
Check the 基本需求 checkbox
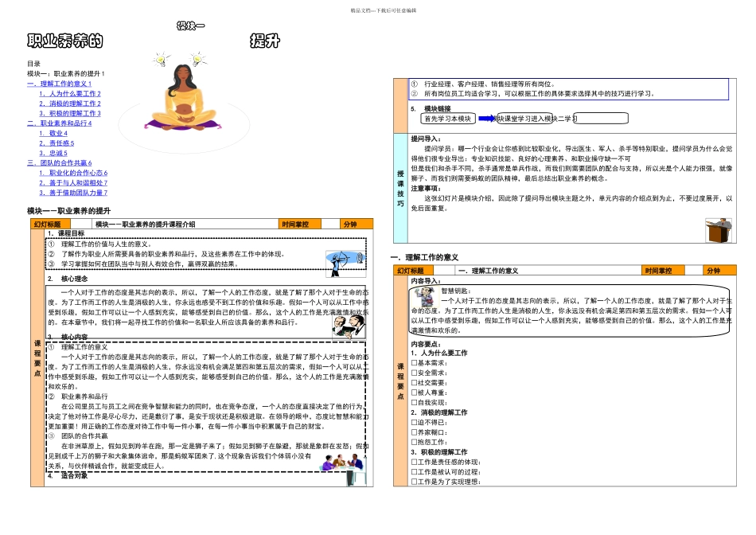414,363
